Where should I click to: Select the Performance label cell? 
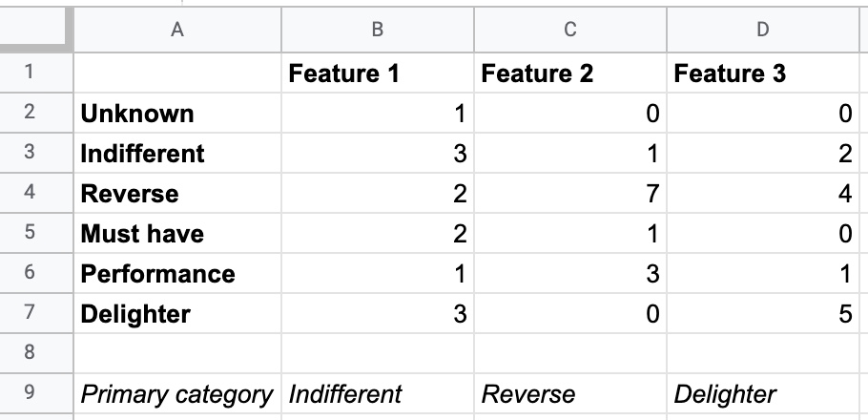(x=177, y=273)
